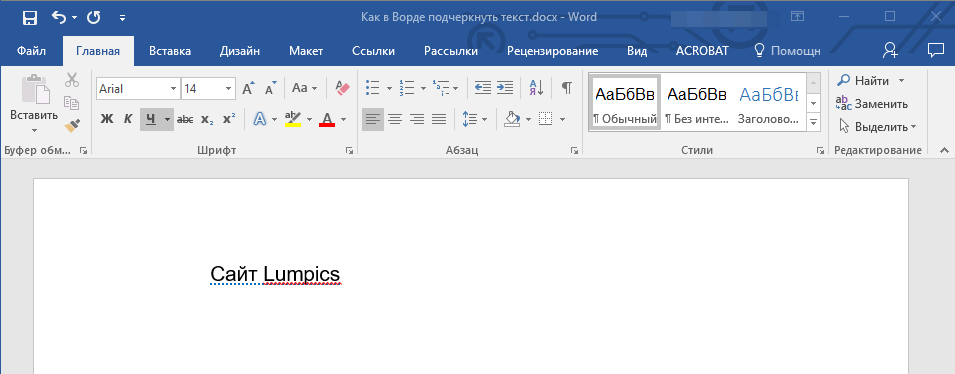Toggle underline Ч formatting
The height and width of the screenshot is (374, 955).
[x=150, y=119]
